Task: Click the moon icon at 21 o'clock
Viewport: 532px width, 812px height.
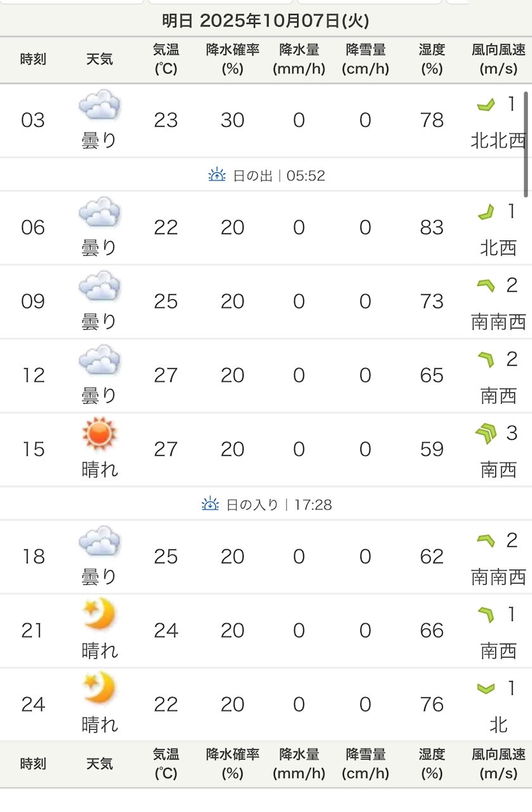Action: pos(99,615)
